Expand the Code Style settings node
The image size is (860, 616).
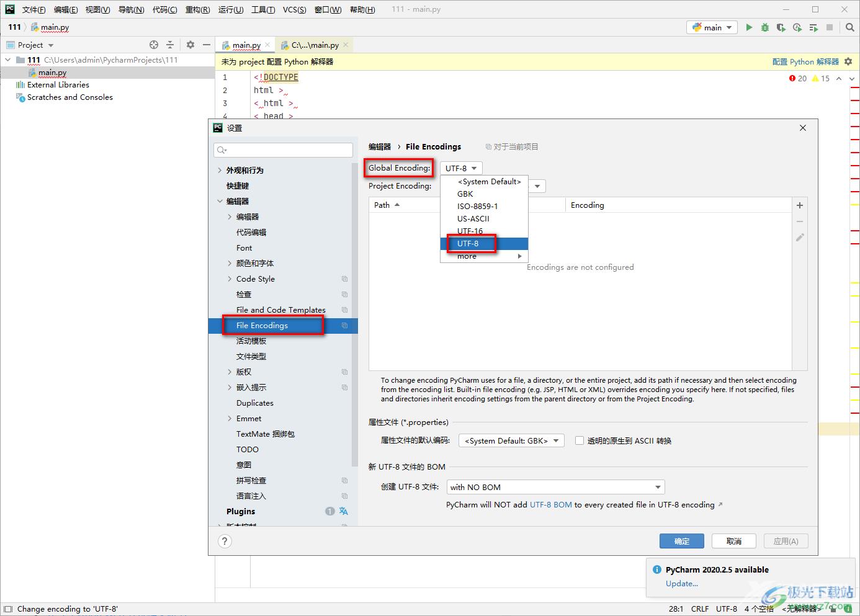coord(230,279)
